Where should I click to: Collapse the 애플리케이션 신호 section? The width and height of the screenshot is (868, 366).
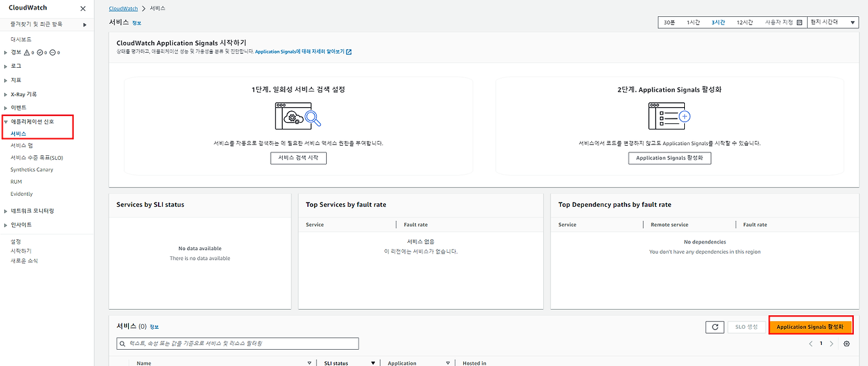click(6, 122)
